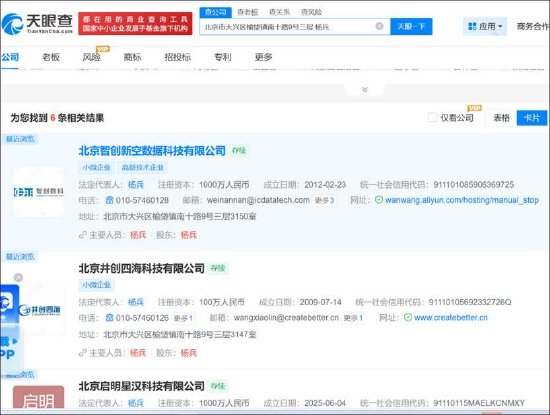Viewport: 550px width, 415px height.
Task: Close the floating app promo with X icon
Action: coord(18,277)
